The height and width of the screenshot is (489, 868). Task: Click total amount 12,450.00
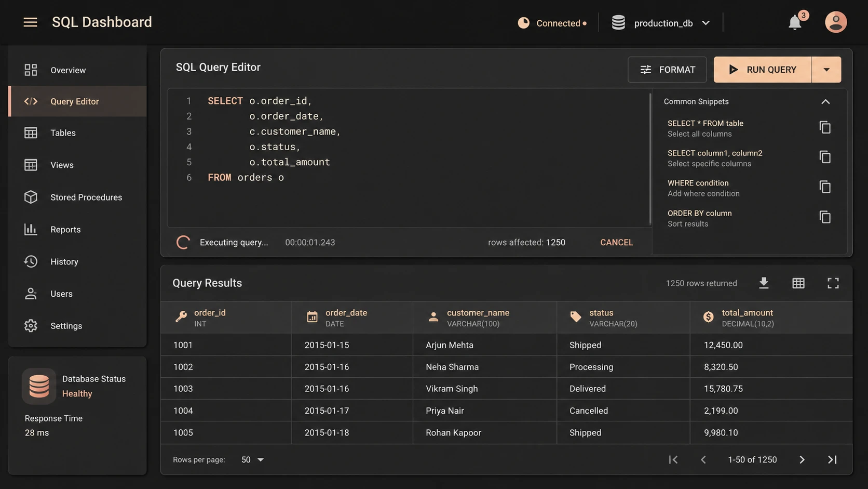(x=723, y=345)
